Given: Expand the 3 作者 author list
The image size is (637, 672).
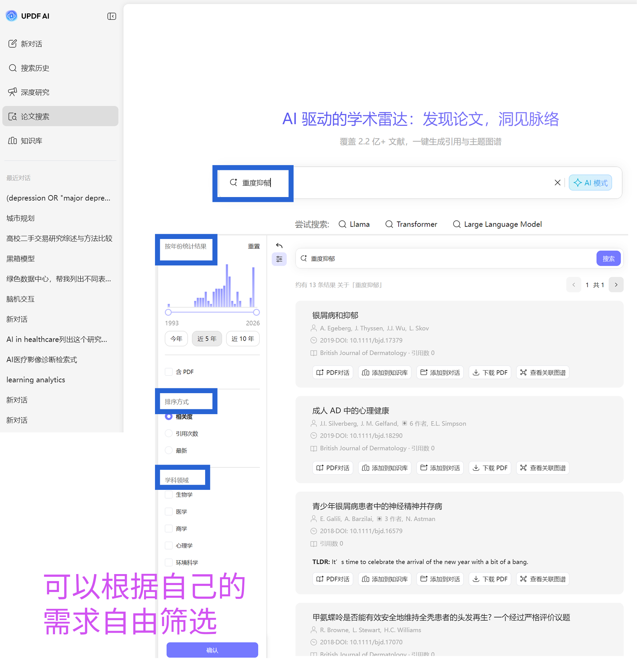Looking at the screenshot, I should coord(389,519).
